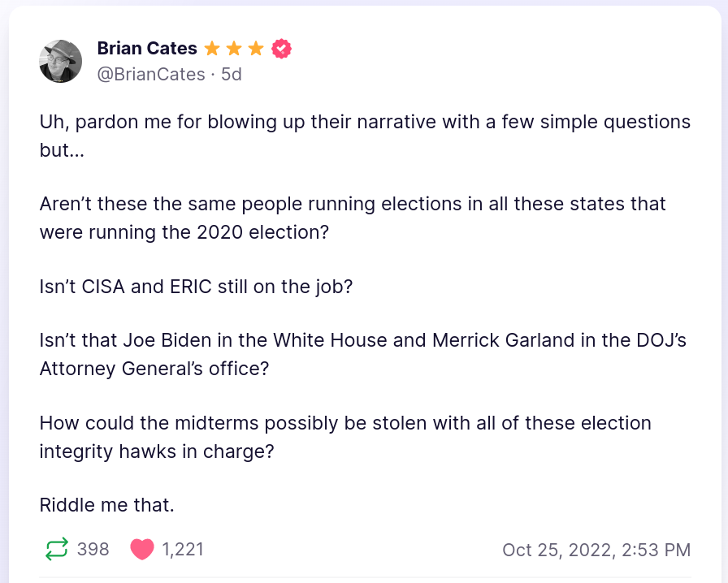Click the third gold star badge
Screen dimensions: 728x583
(x=256, y=49)
